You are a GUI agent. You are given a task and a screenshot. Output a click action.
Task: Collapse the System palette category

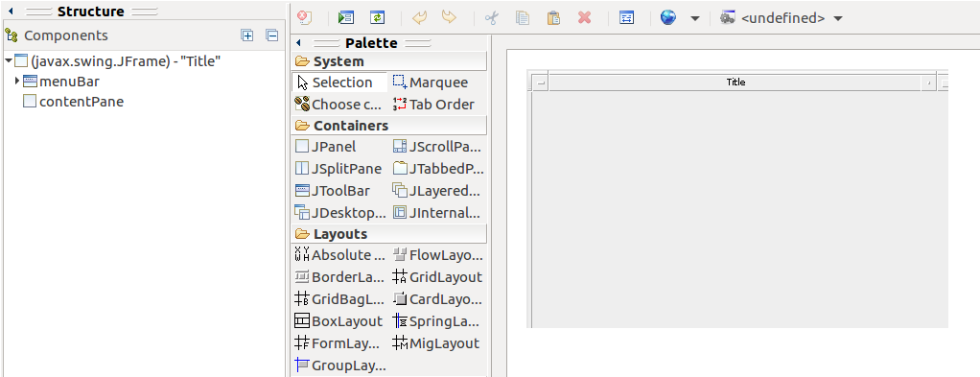388,61
